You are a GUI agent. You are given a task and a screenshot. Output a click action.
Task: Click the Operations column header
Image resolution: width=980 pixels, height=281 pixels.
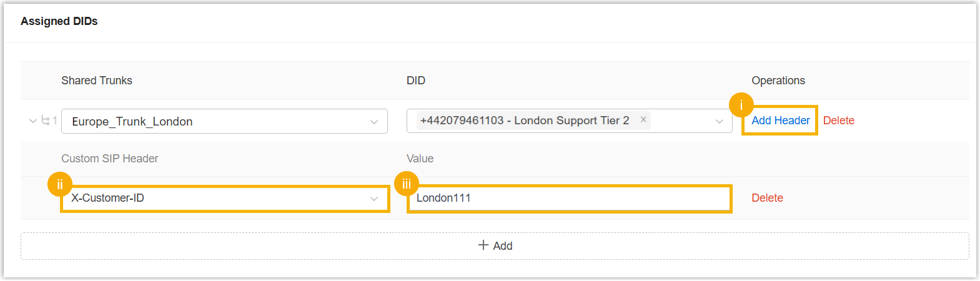pos(778,81)
